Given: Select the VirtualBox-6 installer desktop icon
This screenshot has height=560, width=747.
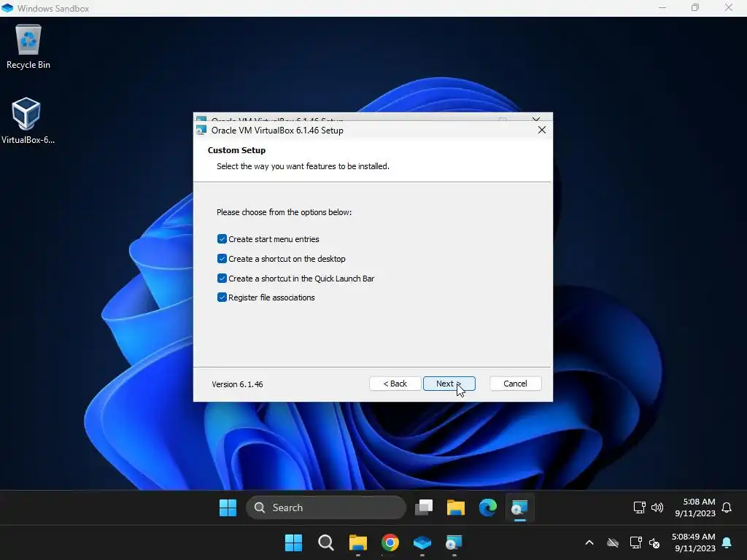Looking at the screenshot, I should click(x=27, y=121).
